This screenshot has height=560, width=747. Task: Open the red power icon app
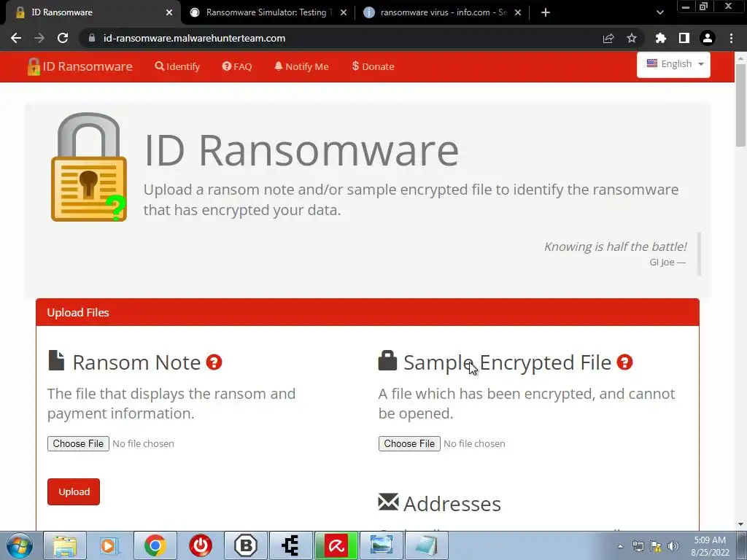tap(201, 545)
